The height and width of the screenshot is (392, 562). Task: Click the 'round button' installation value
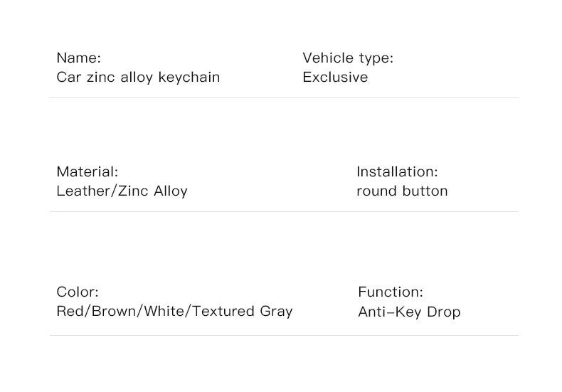click(402, 191)
